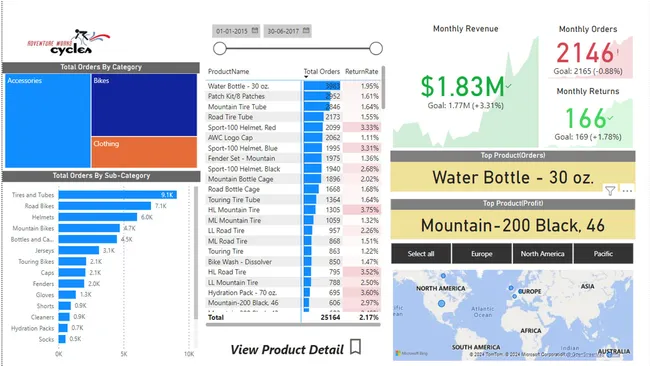650x366 pixels.
Task: Sort table by ReturnRate header
Action: (361, 71)
